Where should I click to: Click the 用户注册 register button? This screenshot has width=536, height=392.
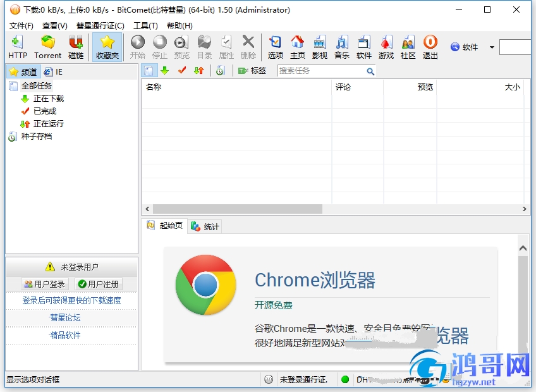(99, 285)
